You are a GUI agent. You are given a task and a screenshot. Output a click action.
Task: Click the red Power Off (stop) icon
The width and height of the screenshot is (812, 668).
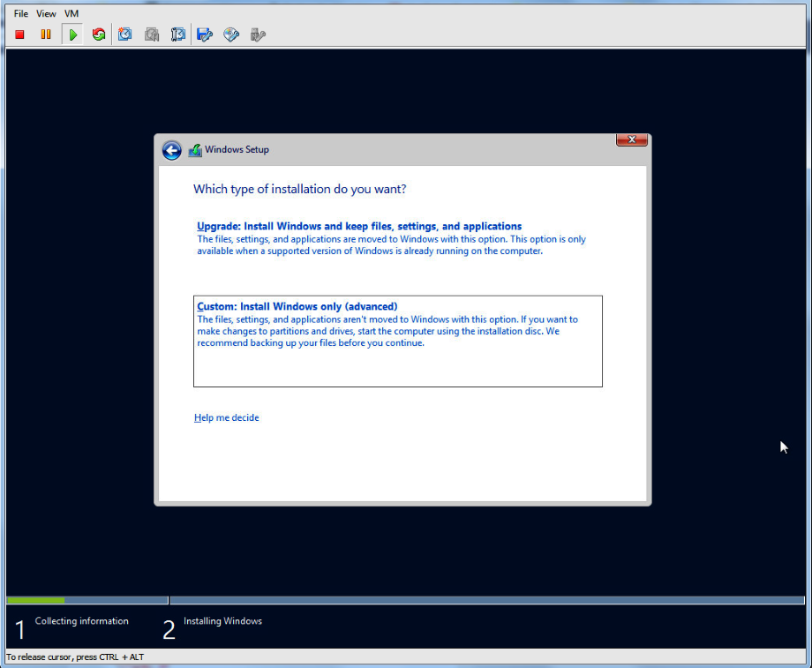(19, 34)
